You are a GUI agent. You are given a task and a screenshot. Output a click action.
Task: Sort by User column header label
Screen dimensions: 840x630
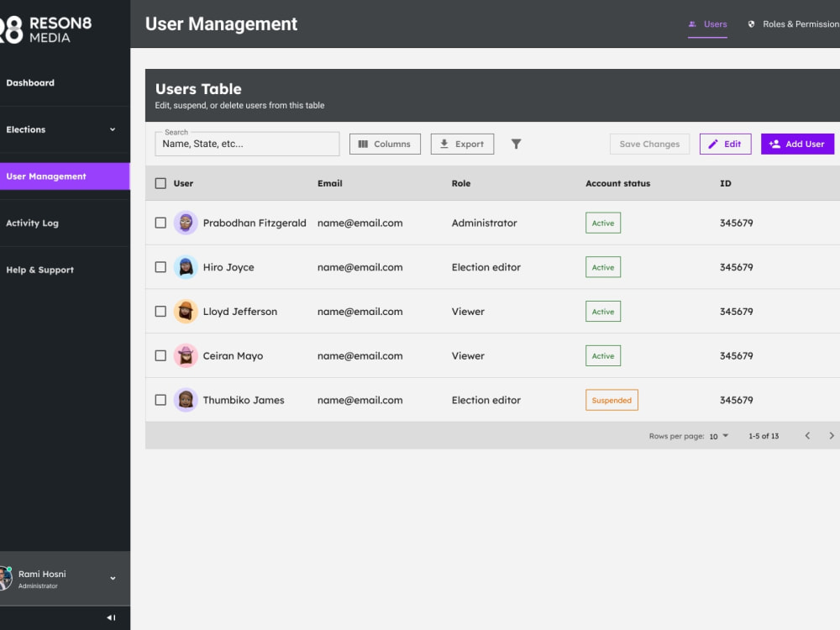183,183
